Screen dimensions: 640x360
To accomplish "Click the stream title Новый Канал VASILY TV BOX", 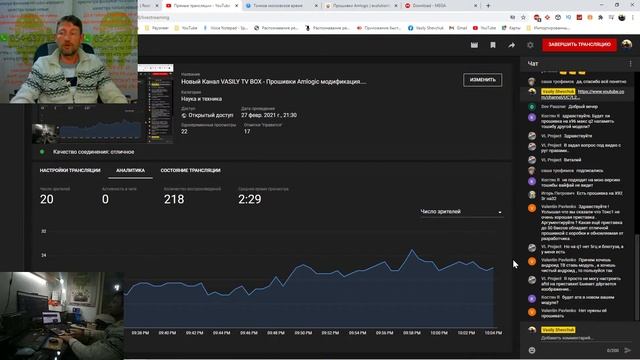I will pyautogui.click(x=273, y=82).
